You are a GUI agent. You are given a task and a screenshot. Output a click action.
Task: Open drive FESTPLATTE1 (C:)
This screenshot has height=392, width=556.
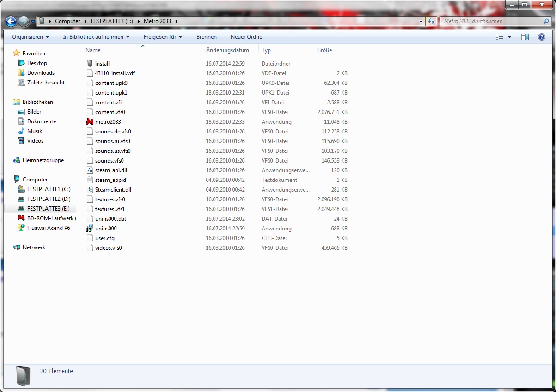49,189
